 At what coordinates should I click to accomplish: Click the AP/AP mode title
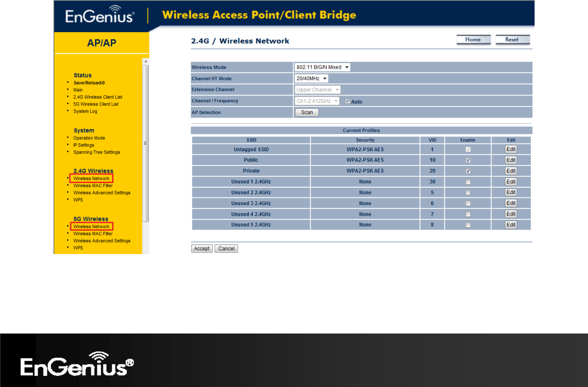pyautogui.click(x=101, y=43)
